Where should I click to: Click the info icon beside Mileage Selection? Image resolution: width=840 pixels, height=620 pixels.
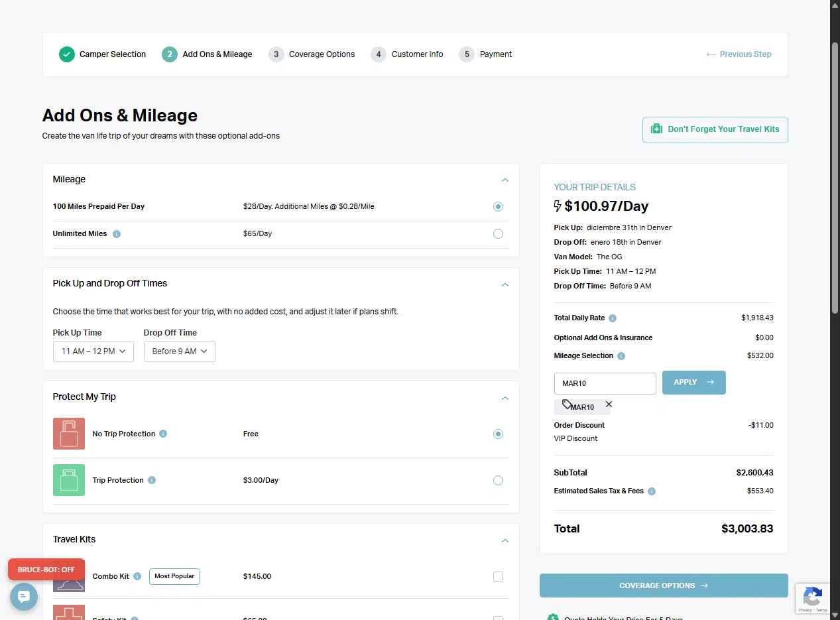click(621, 356)
